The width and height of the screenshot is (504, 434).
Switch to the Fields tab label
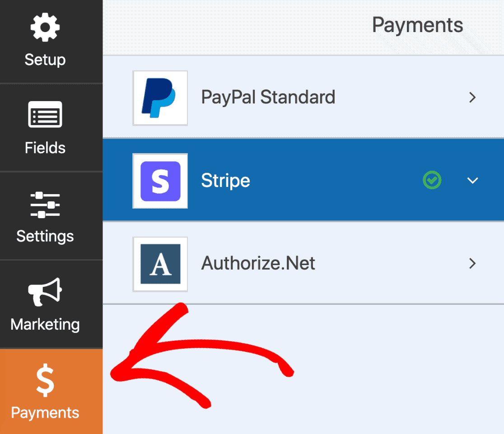point(45,148)
